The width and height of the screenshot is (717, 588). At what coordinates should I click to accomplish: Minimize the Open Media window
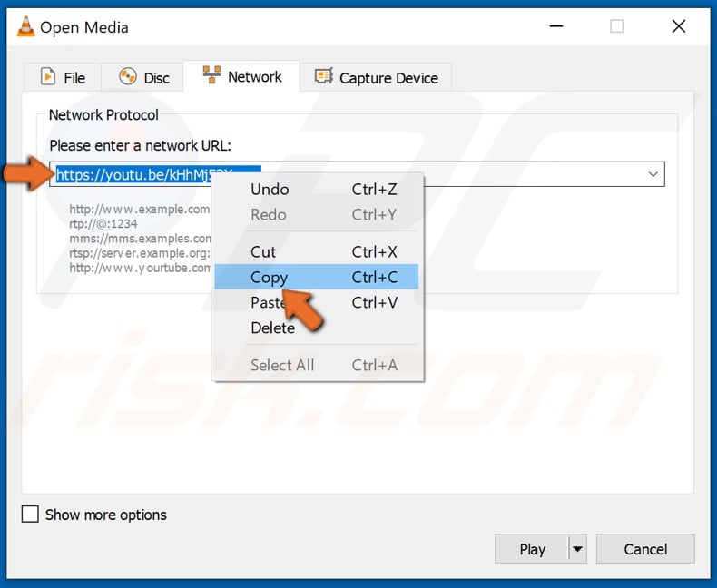coord(556,26)
